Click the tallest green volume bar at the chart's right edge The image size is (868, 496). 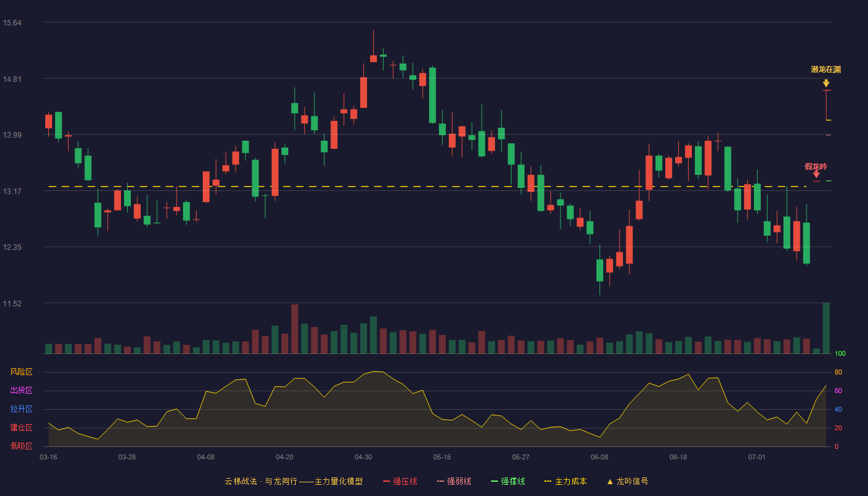click(826, 328)
